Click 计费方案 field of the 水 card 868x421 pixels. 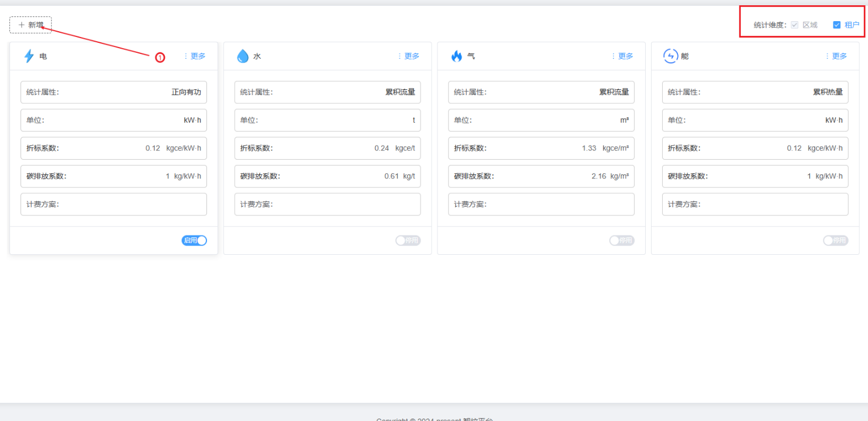[x=328, y=204]
